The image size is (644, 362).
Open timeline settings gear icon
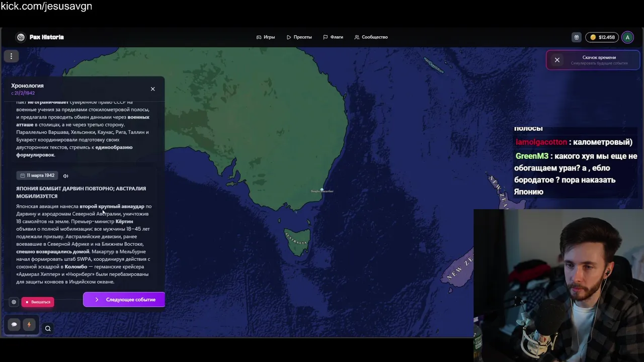(x=14, y=302)
